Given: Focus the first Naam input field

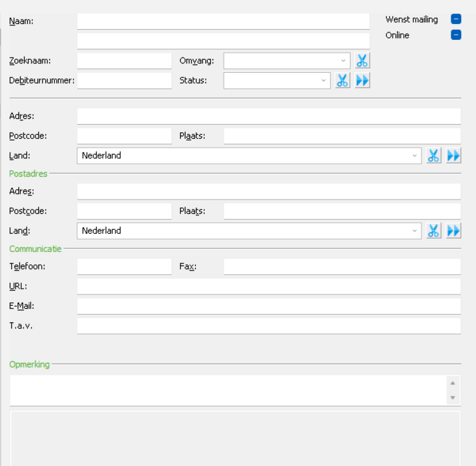Looking at the screenshot, I should pos(224,22).
